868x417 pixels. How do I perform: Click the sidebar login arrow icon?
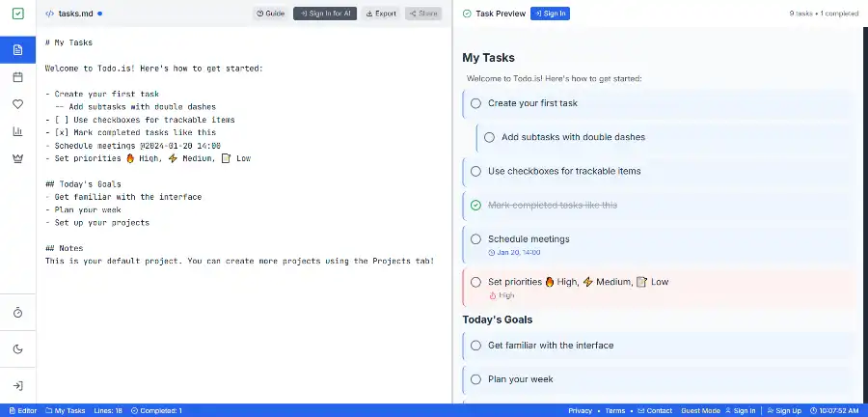pyautogui.click(x=17, y=385)
